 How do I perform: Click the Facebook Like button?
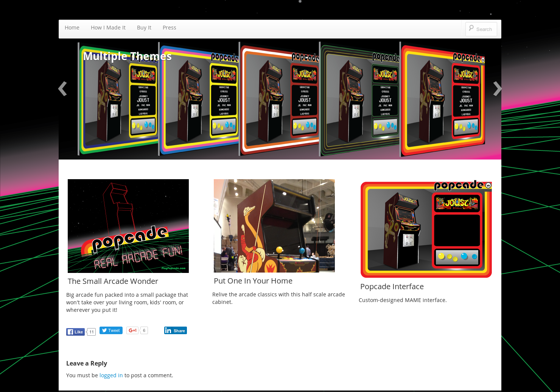[75, 332]
